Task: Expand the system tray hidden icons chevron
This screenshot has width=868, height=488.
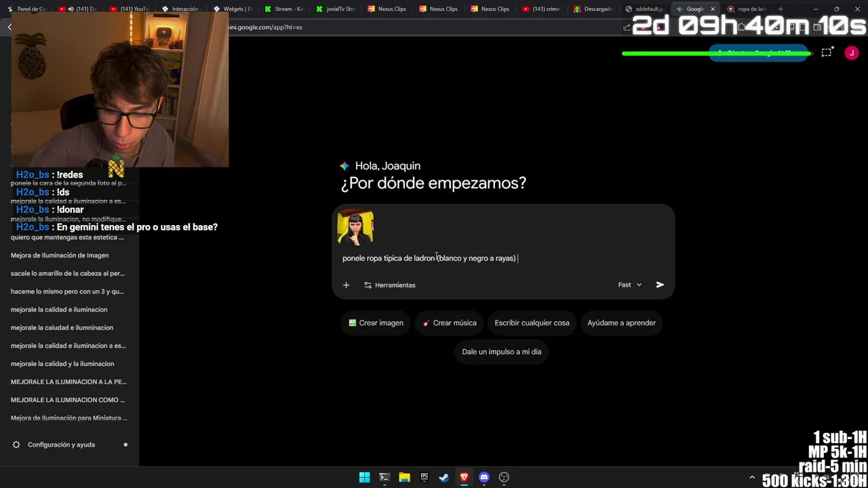Action: 751,477
